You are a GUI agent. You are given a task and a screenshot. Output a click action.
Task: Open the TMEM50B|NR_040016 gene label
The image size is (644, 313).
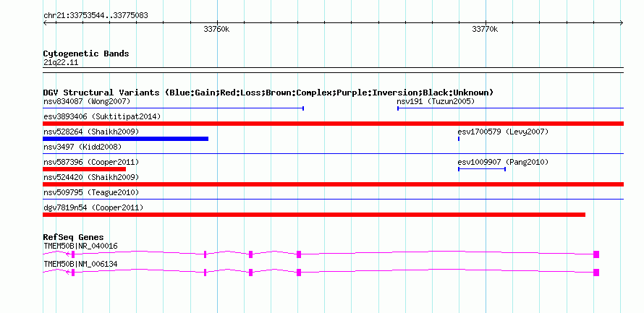pyautogui.click(x=80, y=246)
